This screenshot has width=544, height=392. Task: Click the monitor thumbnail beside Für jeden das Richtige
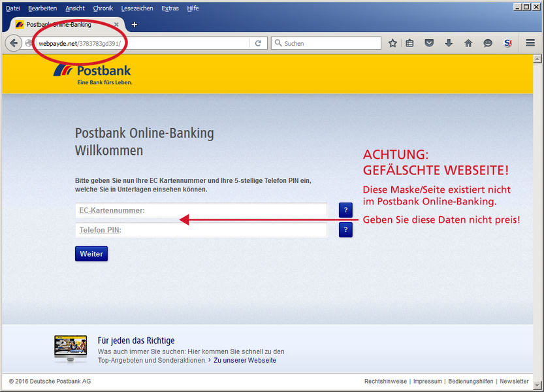pos(71,349)
